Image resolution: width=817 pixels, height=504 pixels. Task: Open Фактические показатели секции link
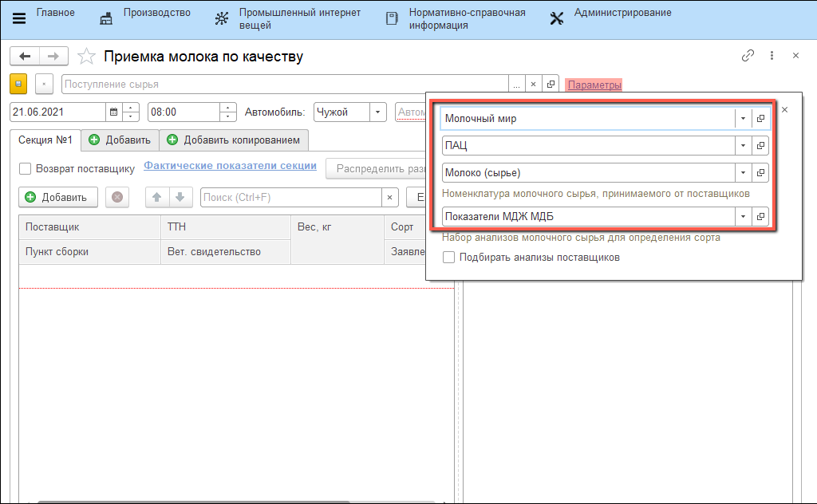[230, 166]
